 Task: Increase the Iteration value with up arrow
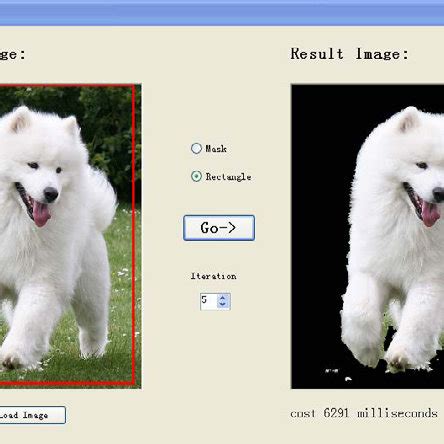pos(223,297)
